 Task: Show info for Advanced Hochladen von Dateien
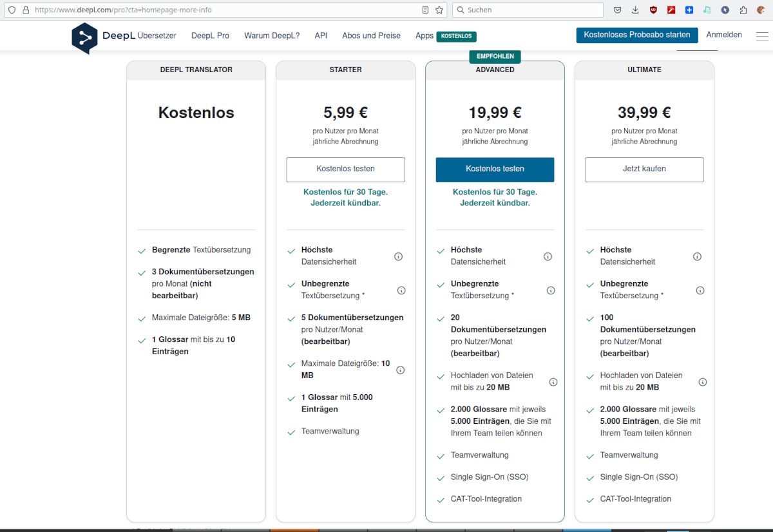tap(553, 382)
